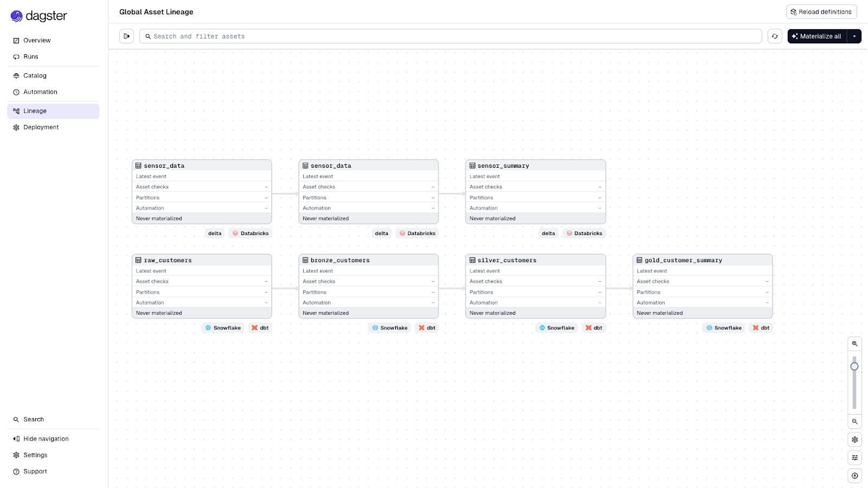Click Asset checks row in silver_customers
Image resolution: width=868 pixels, height=488 pixels.
(535, 281)
